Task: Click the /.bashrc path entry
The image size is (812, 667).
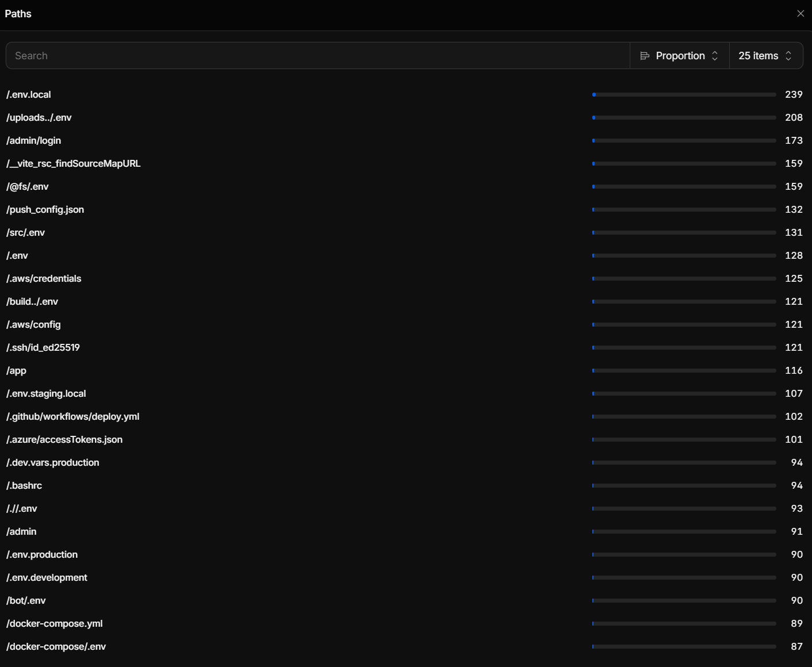Action: [x=24, y=485]
